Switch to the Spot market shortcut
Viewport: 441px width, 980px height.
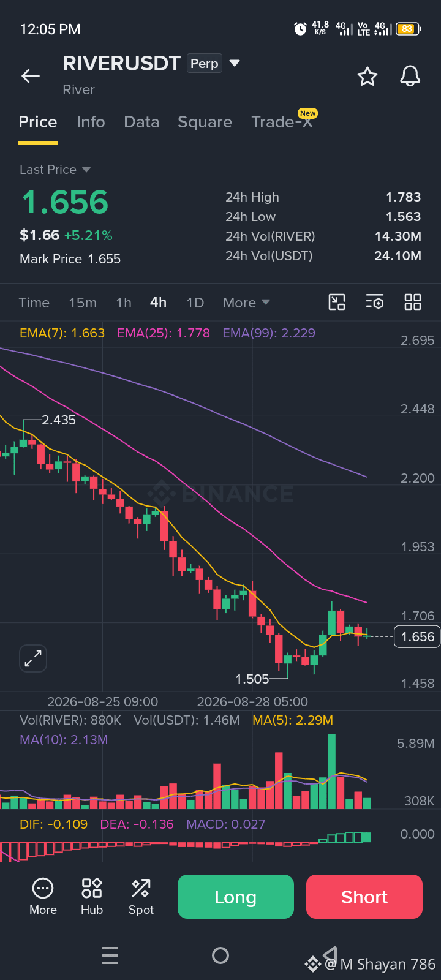tap(141, 897)
